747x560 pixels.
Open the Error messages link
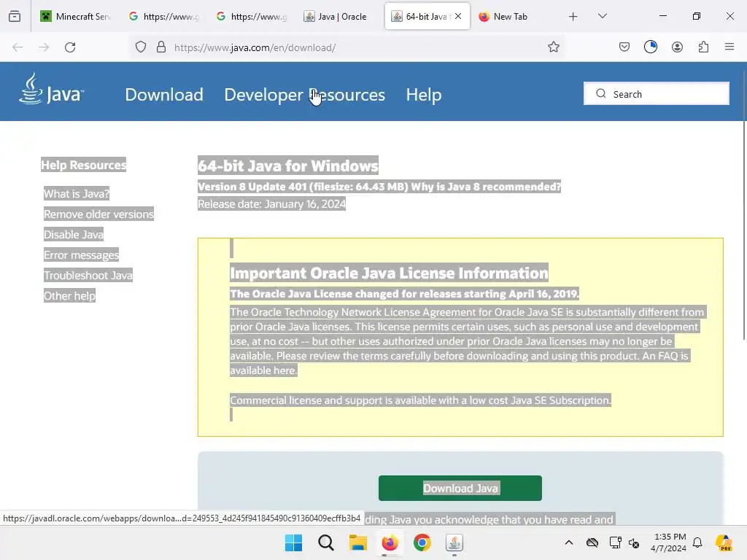pyautogui.click(x=81, y=255)
